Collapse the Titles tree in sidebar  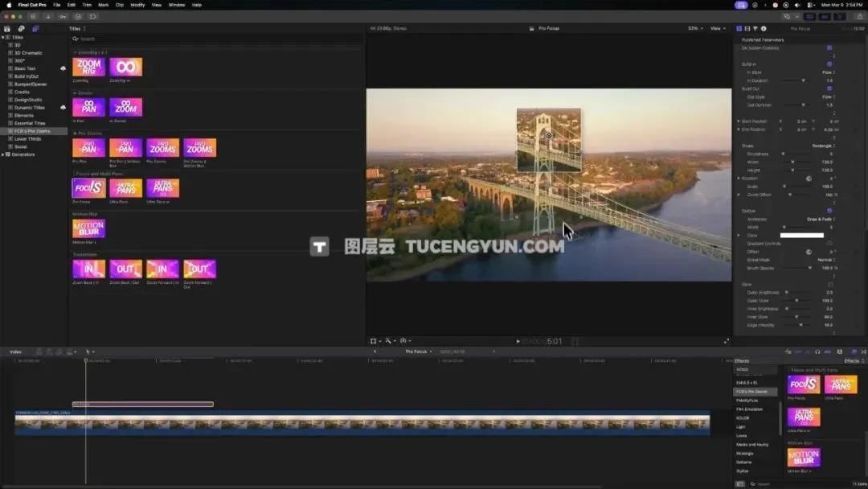[4, 37]
